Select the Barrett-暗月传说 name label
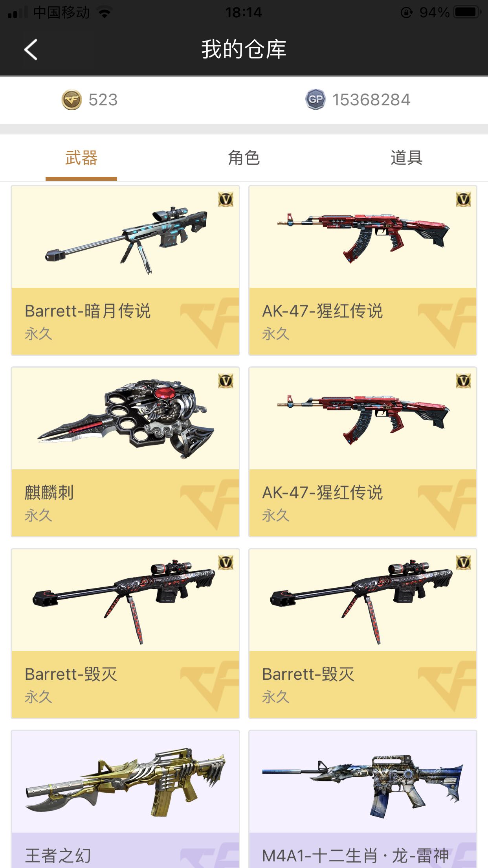 point(88,311)
